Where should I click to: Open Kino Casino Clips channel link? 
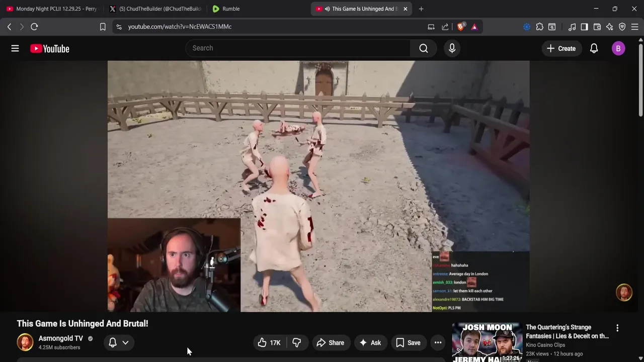[x=545, y=345]
